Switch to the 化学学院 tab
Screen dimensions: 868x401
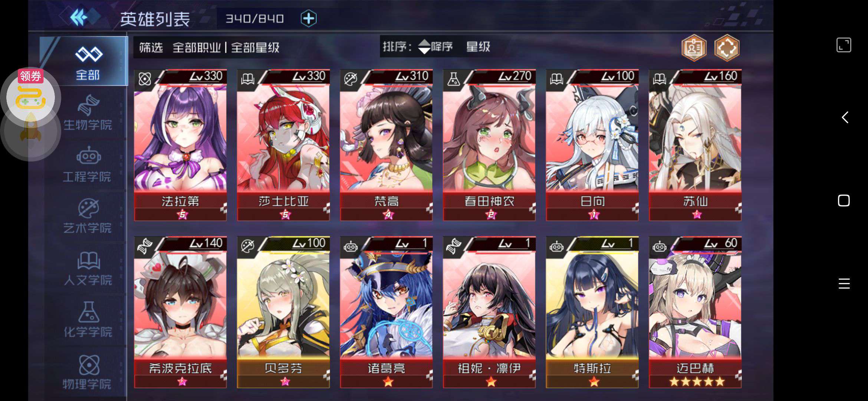click(88, 320)
